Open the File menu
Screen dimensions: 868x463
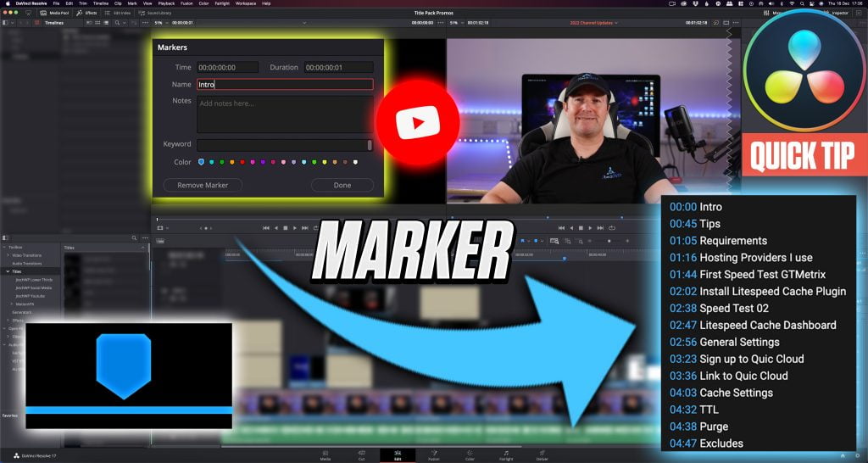click(x=57, y=3)
